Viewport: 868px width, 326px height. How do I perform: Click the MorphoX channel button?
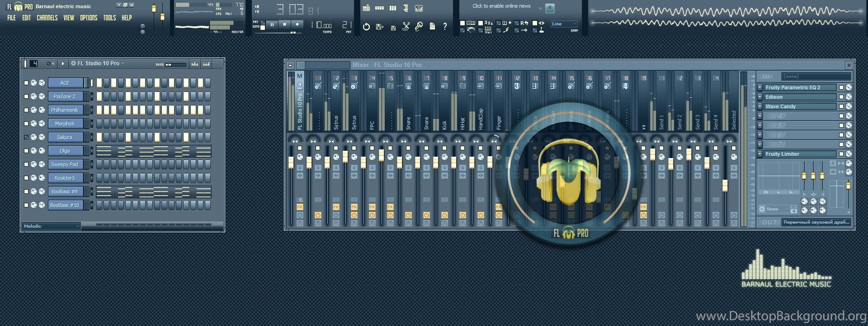pos(65,124)
